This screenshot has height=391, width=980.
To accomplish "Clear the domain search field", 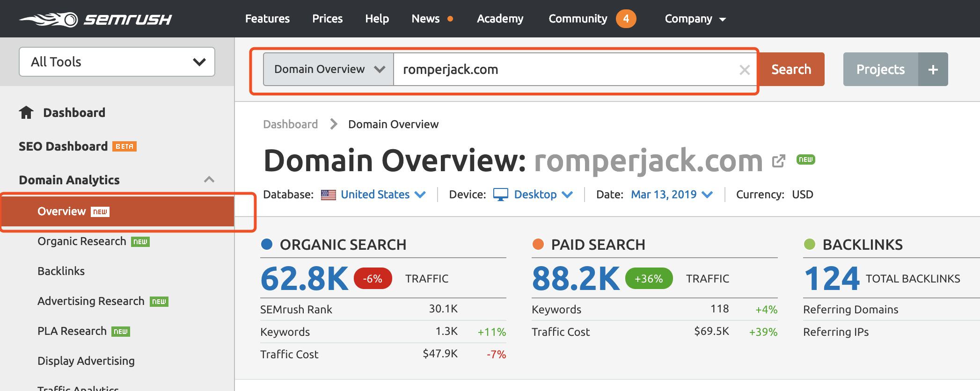I will coord(744,70).
